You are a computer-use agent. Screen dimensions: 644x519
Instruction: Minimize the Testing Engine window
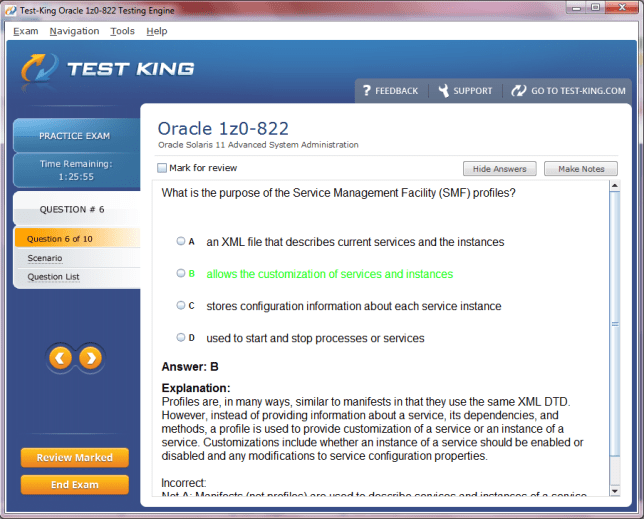click(x=576, y=7)
